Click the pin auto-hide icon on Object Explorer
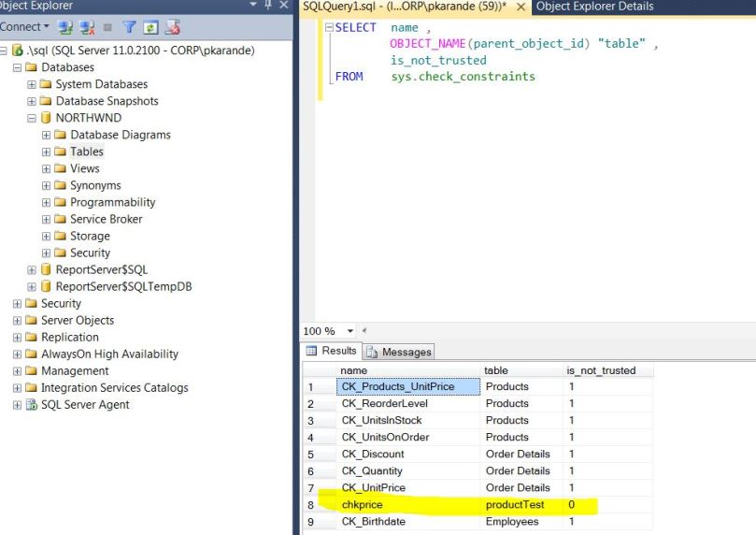This screenshot has width=756, height=535. tap(268, 6)
